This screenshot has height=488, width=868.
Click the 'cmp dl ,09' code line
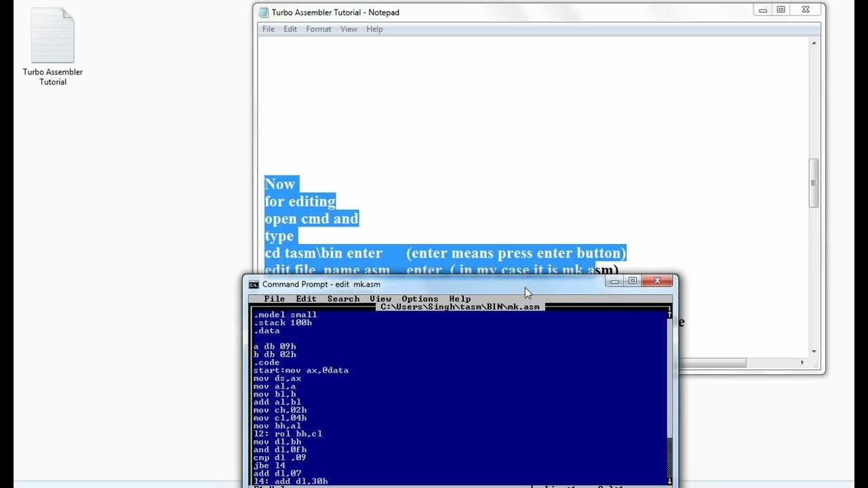click(280, 457)
